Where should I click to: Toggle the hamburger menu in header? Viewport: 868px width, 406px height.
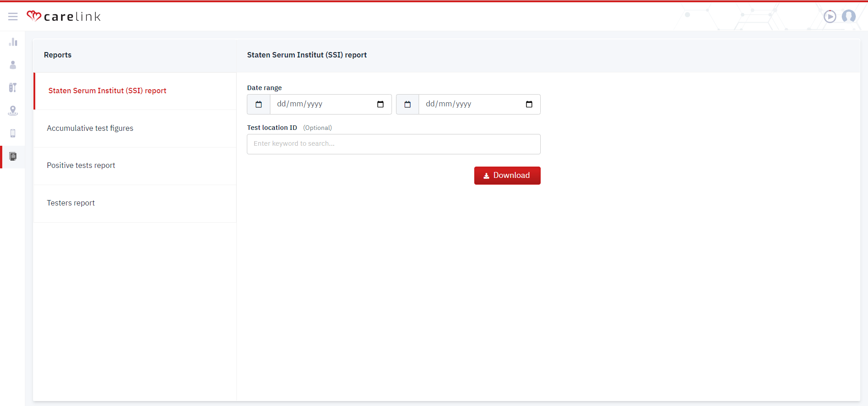coord(13,17)
